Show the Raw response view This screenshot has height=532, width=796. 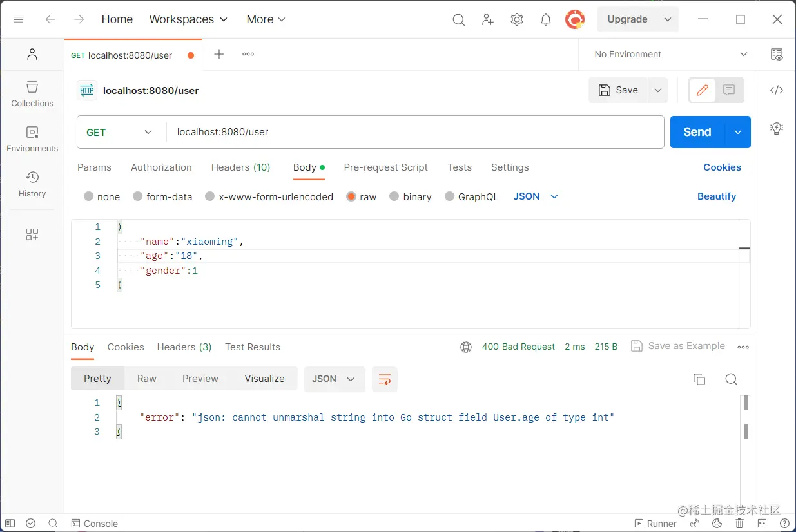click(147, 379)
